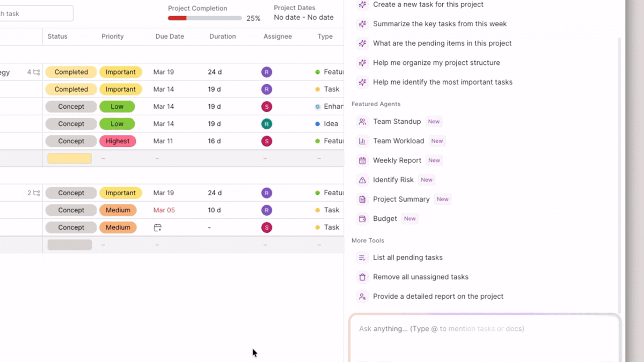This screenshot has height=362, width=644.
Task: Open the Highest priority dropdown
Action: click(118, 141)
